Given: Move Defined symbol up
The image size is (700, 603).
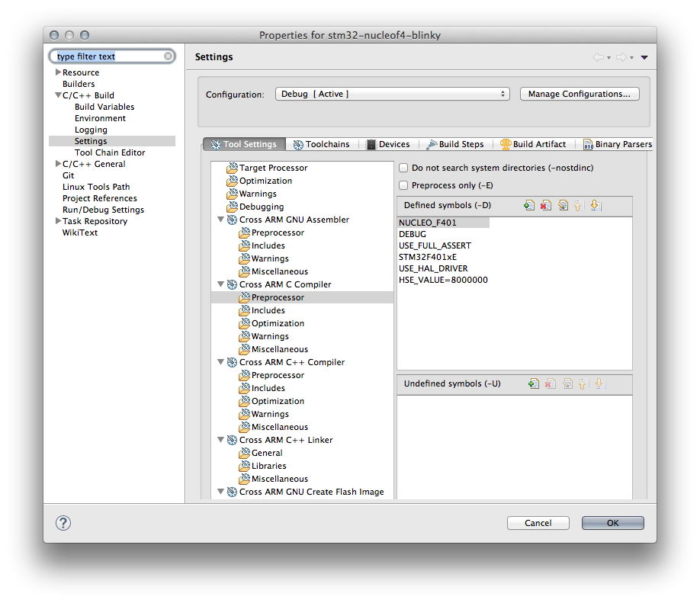Looking at the screenshot, I should coord(578,205).
